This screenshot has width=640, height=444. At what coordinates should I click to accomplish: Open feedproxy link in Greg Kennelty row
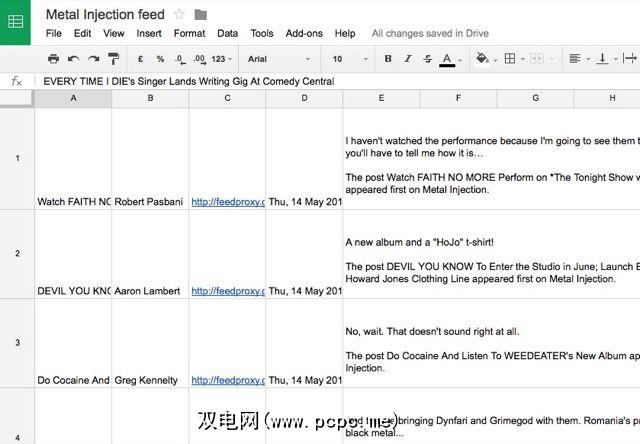tap(228, 380)
